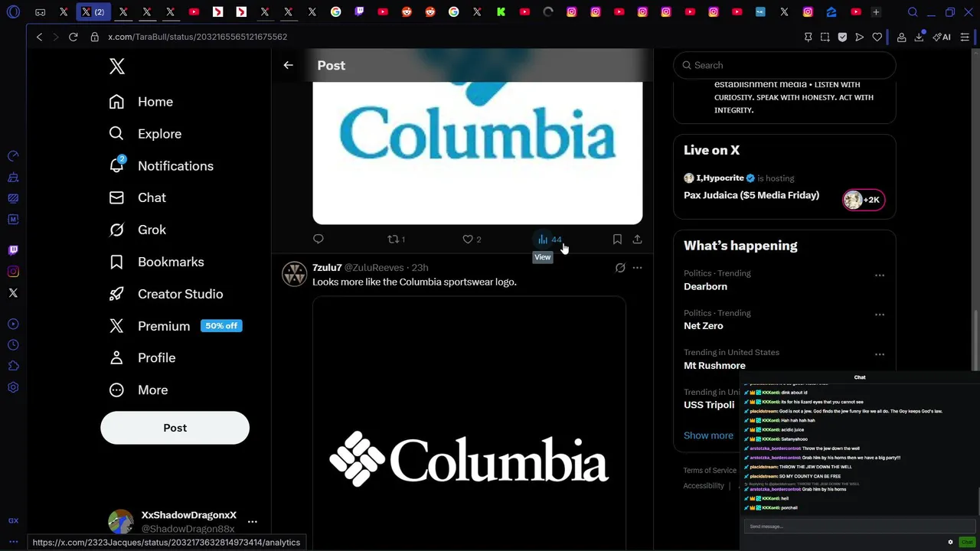The width and height of the screenshot is (980, 551).
Task: Open Instagram in the Opera sidebar
Action: (13, 272)
